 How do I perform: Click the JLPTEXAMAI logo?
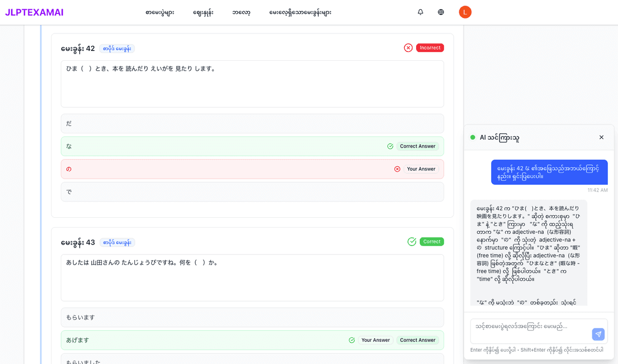[x=35, y=12]
